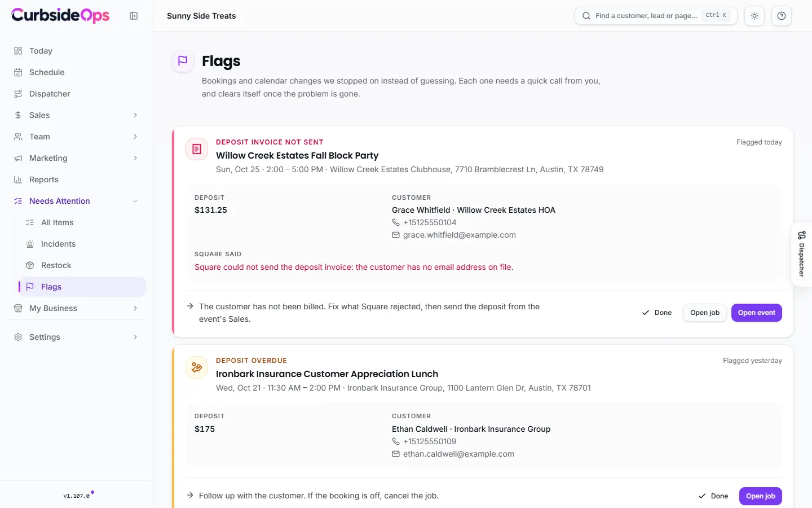Viewport: 812px width, 508px height.
Task: Click the CurbsideOps logo
Action: pyautogui.click(x=60, y=15)
